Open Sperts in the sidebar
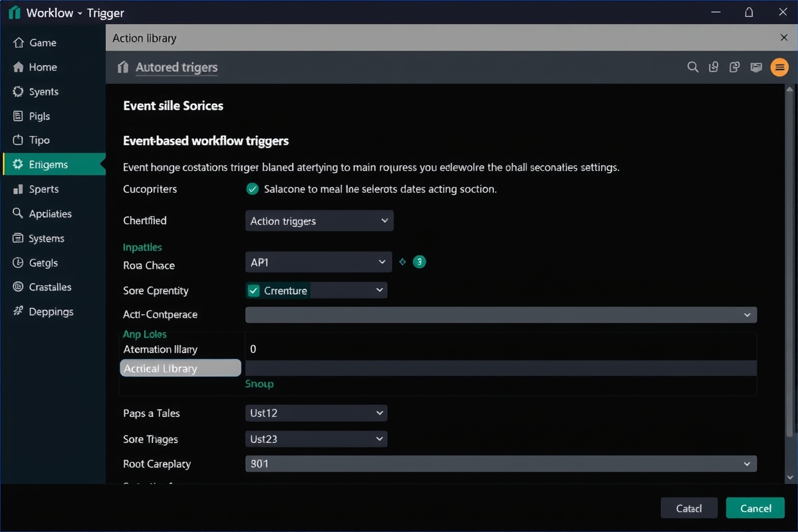 point(53,190)
